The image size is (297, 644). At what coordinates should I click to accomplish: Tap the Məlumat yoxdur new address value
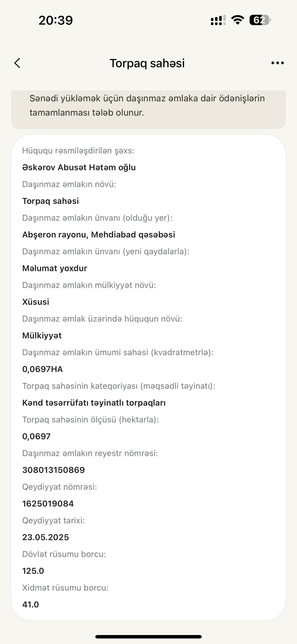click(55, 268)
